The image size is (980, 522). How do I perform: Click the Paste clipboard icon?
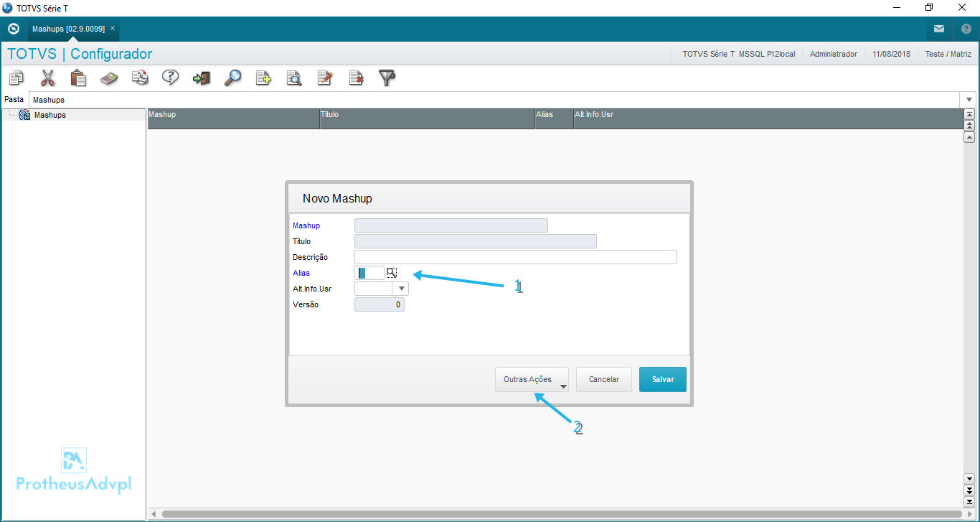[78, 78]
